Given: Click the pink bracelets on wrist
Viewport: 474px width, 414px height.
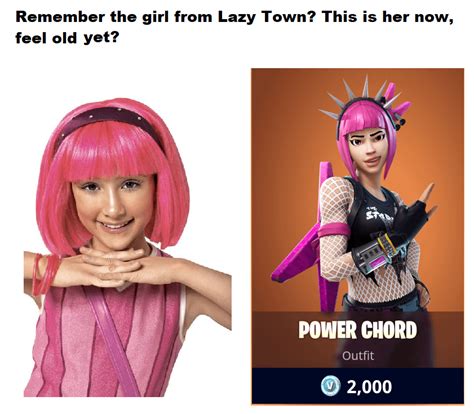Looking at the screenshot, I should pyautogui.click(x=46, y=274).
